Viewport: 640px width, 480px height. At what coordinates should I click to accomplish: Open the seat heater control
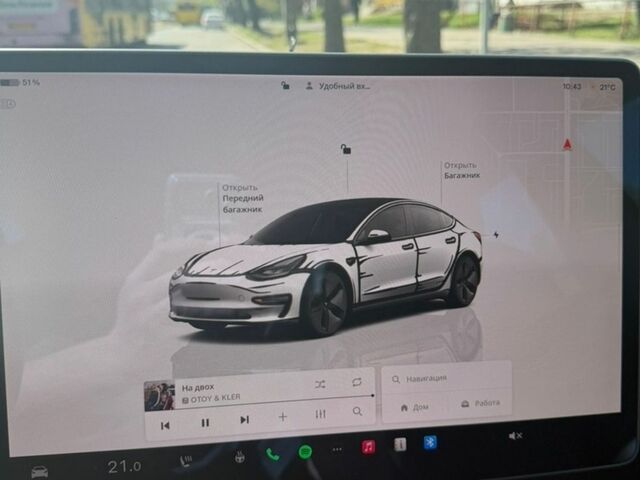pyautogui.click(x=186, y=461)
